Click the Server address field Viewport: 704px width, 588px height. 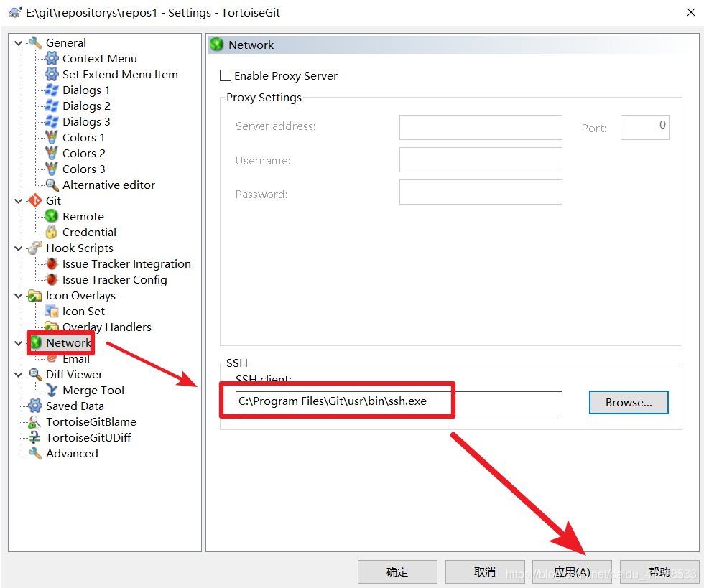[x=481, y=127]
